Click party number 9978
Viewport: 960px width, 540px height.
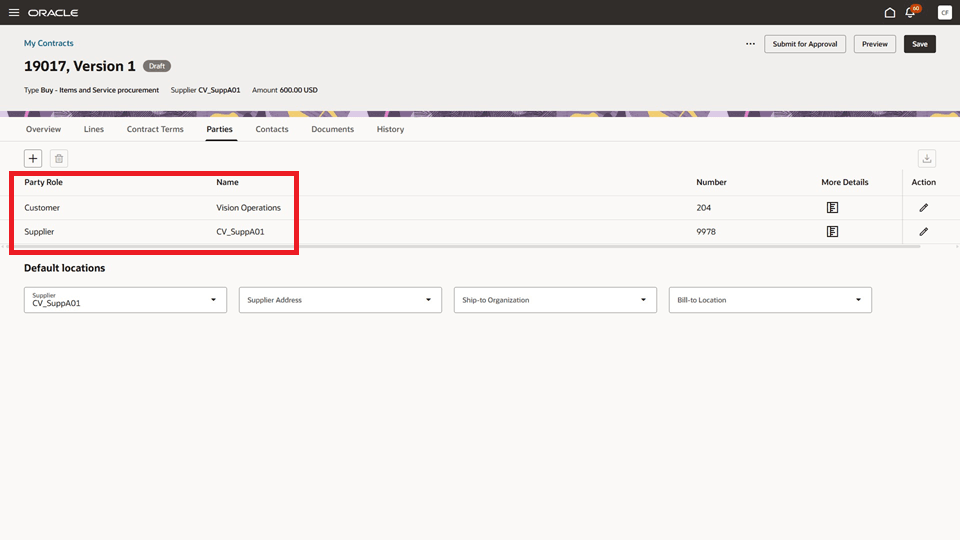click(x=706, y=231)
